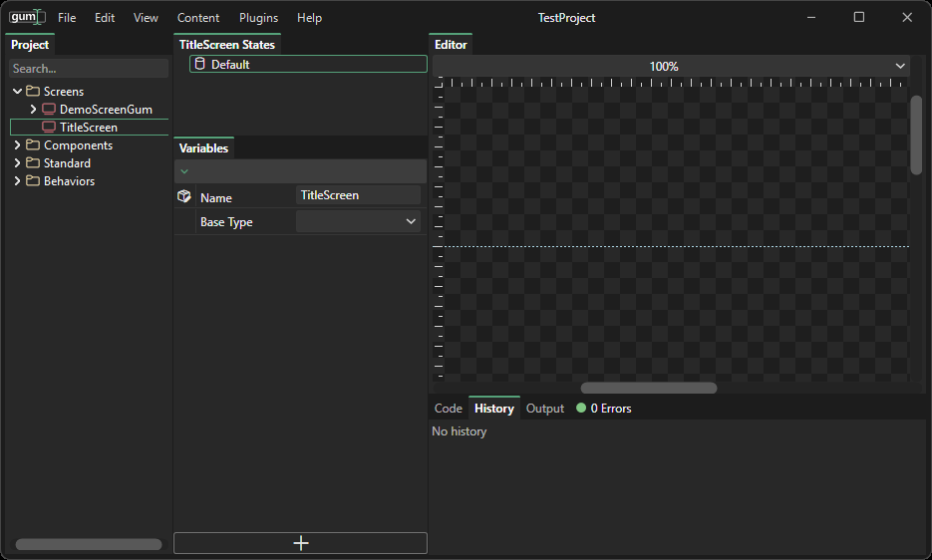The width and height of the screenshot is (932, 560).
Task: Expand the Standard folder node
Action: pyautogui.click(x=17, y=163)
